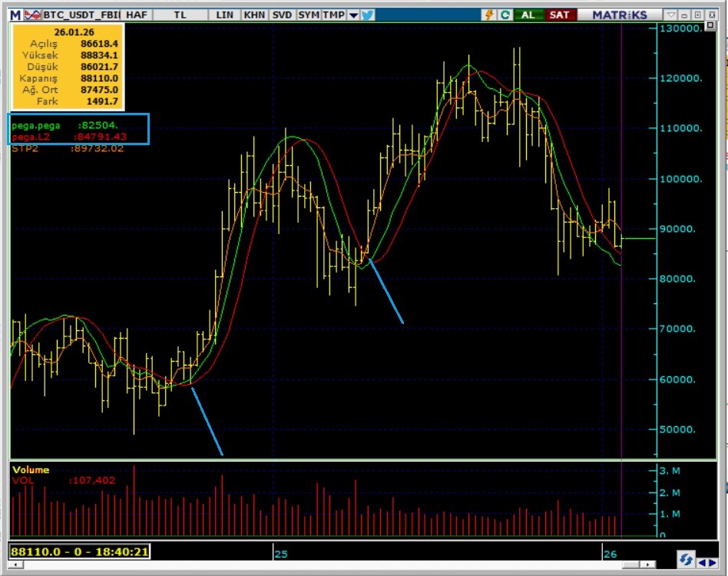Screen dimensions: 728x576
Task: Click the chart type icon beside symbol name
Action: (31, 15)
